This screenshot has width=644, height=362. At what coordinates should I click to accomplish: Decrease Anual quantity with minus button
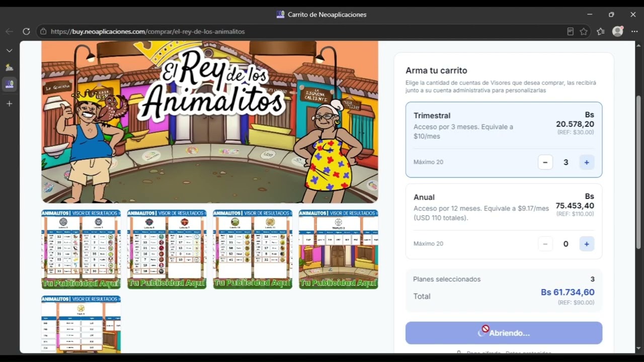pyautogui.click(x=545, y=244)
